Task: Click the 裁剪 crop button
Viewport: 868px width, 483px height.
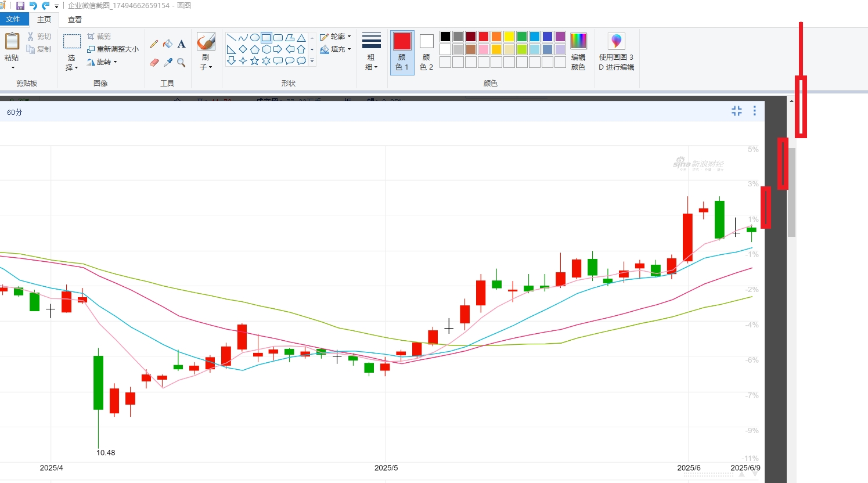Action: point(99,37)
